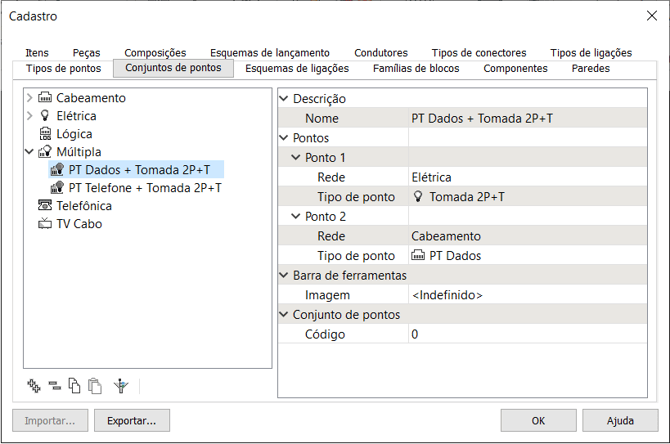Select PT Telefone + Tomada 2P+T item

tap(145, 188)
